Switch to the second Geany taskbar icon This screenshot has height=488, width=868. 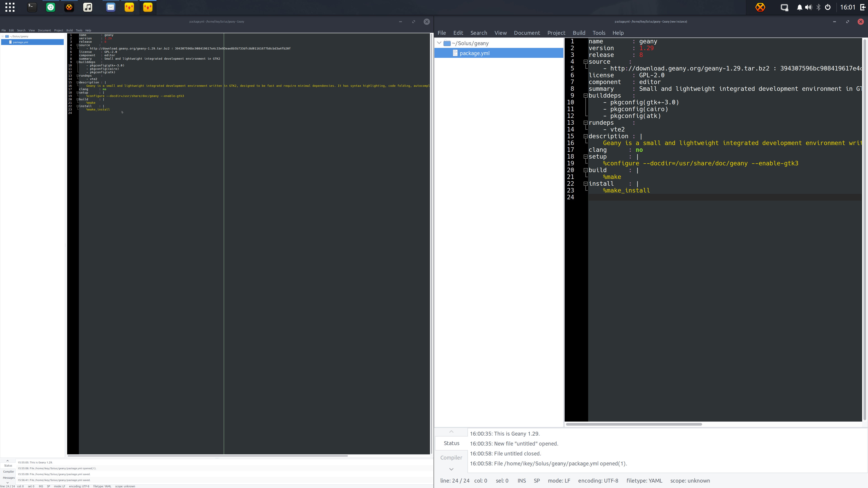coord(148,7)
